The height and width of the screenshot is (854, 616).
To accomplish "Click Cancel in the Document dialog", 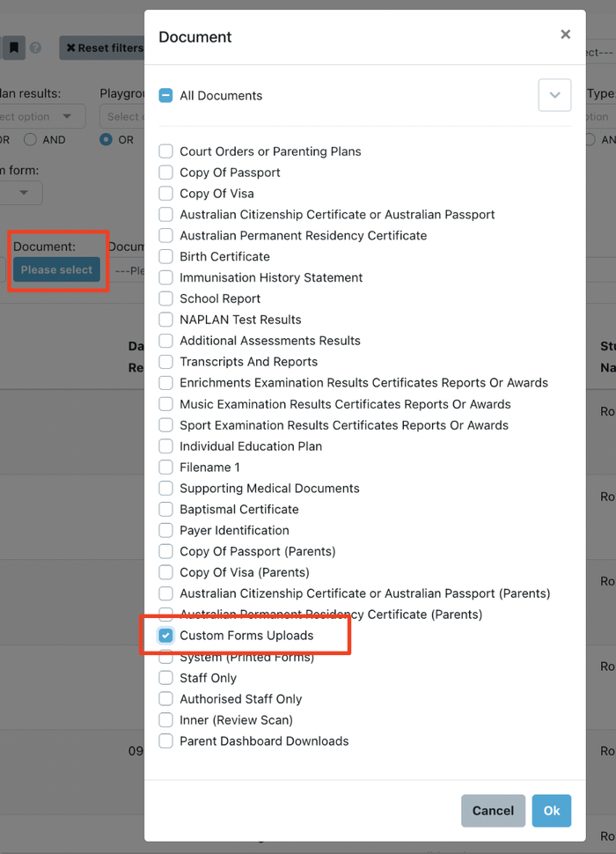I will [x=493, y=811].
